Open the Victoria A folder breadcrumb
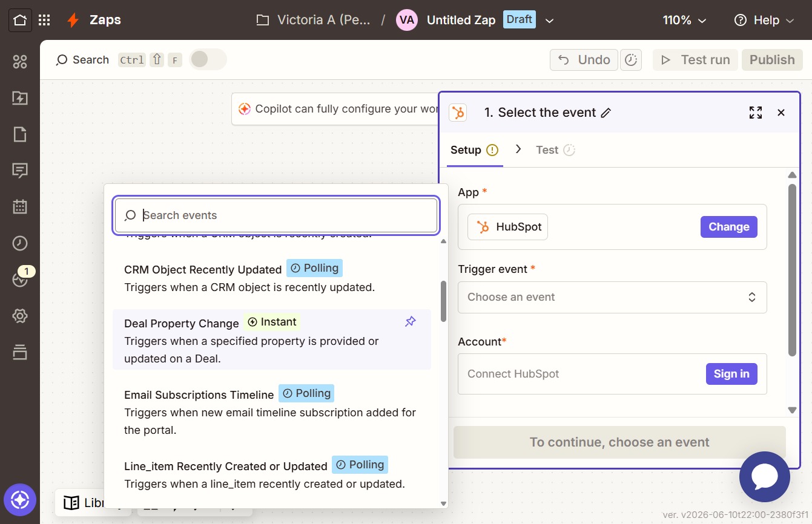This screenshot has height=524, width=812. [x=314, y=20]
